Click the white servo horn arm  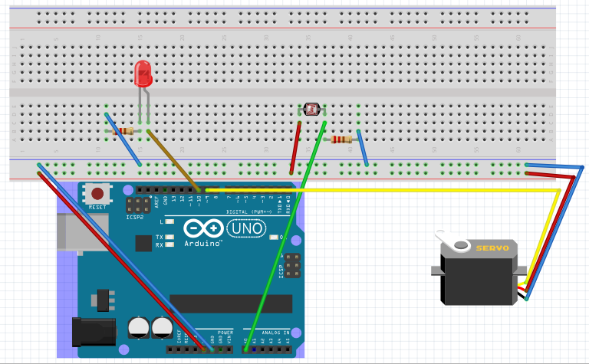[452, 241]
